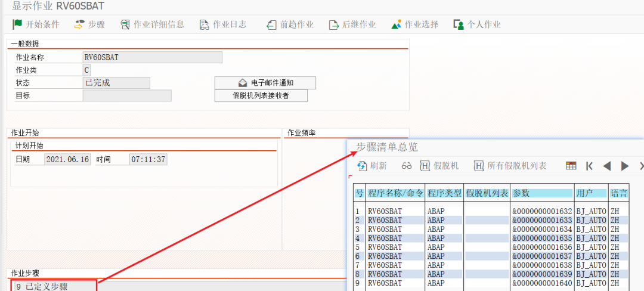Click the 用户 column header
This screenshot has width=644, height=291.
pos(591,193)
